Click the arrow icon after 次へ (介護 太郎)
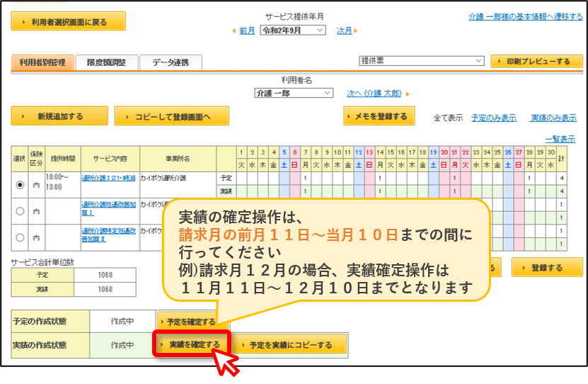 [408, 94]
